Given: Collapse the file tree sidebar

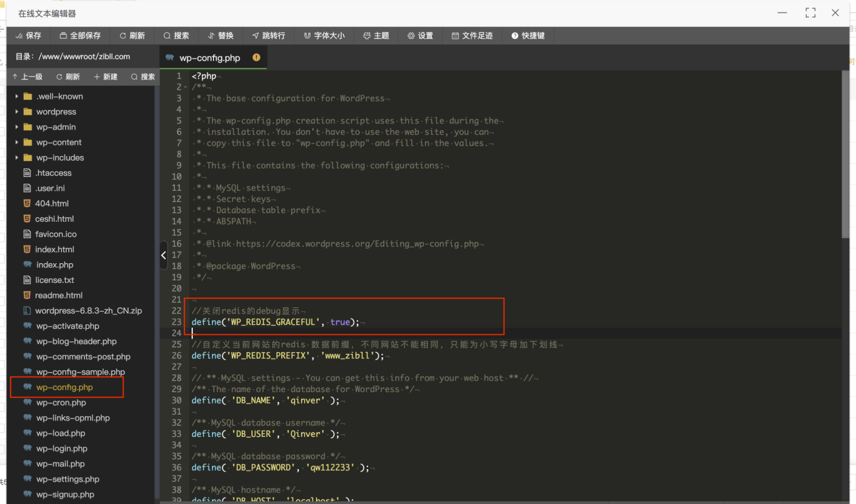Looking at the screenshot, I should [163, 255].
